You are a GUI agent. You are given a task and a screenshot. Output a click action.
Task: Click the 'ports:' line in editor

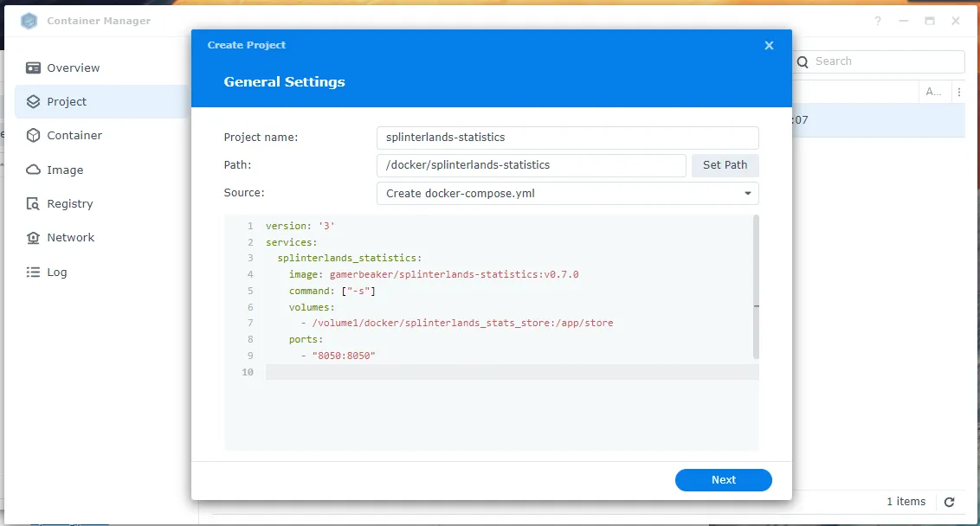pyautogui.click(x=306, y=339)
